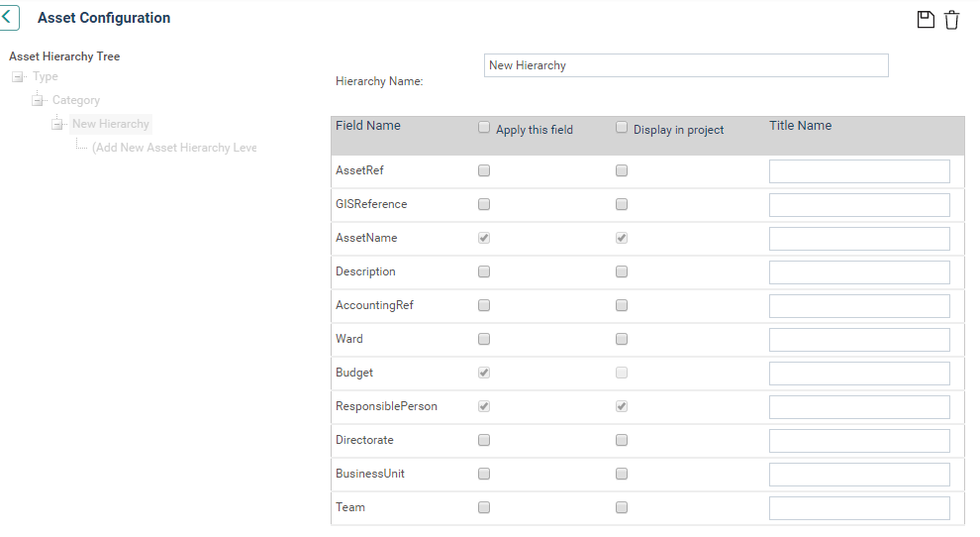
Task: Focus the Title Name field for Budget
Action: [x=859, y=374]
